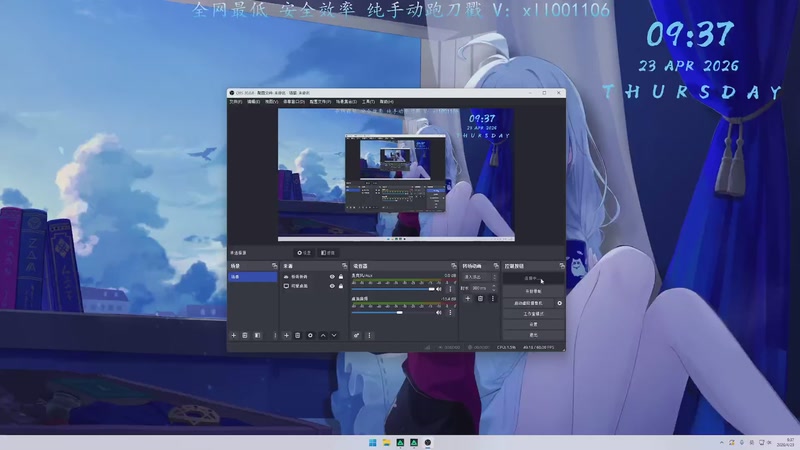Image resolution: width=800 pixels, height=450 pixels.
Task: Open the Docks (D) menu in OBS
Action: pos(294,102)
